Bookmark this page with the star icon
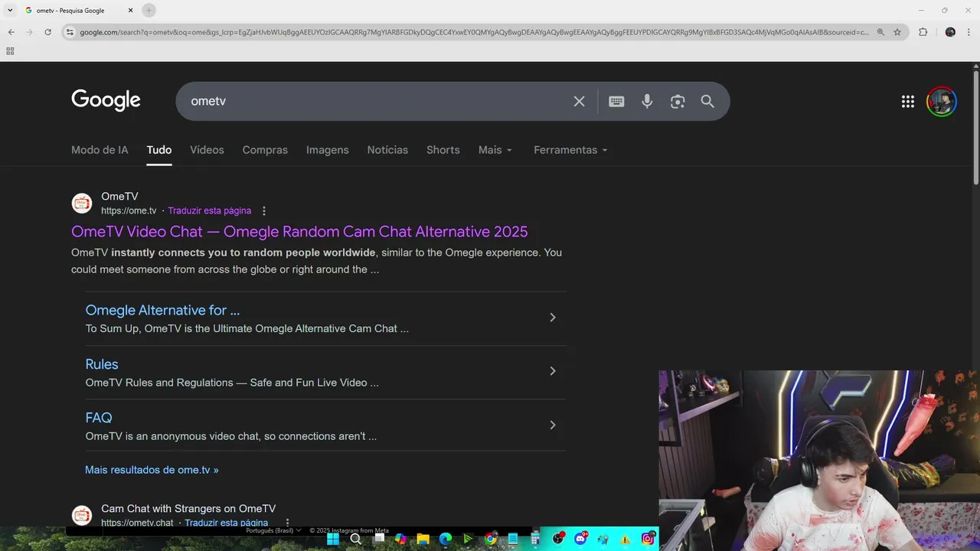Image resolution: width=980 pixels, height=551 pixels. (897, 32)
